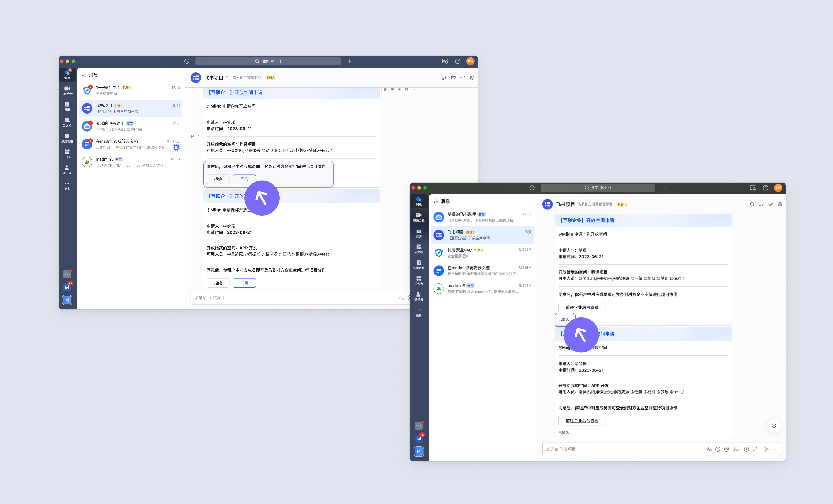Open chat settings gear in front window
Screen dimensions: 833x504
[780, 204]
